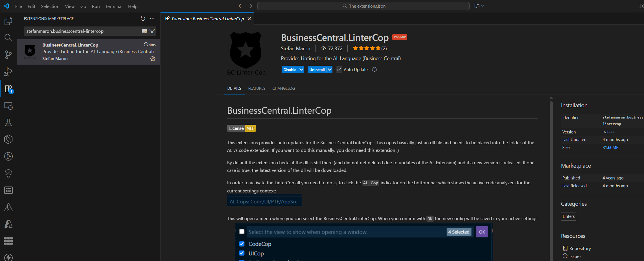Open the Search view icon
This screenshot has height=261, width=644.
click(8, 38)
